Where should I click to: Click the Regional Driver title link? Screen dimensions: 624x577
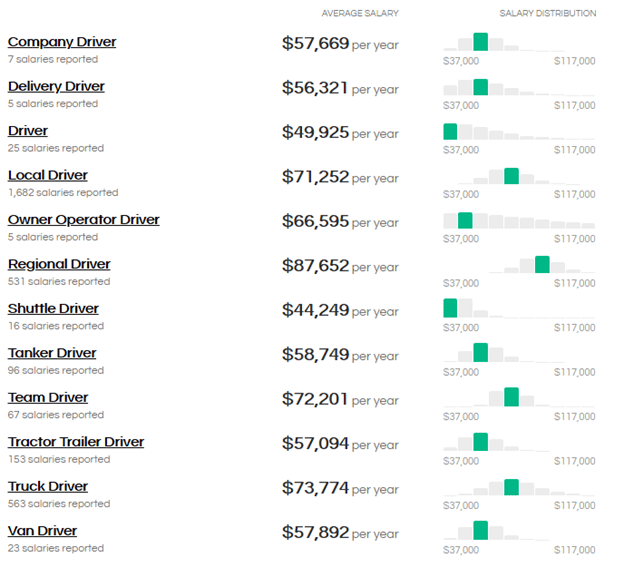pos(59,264)
